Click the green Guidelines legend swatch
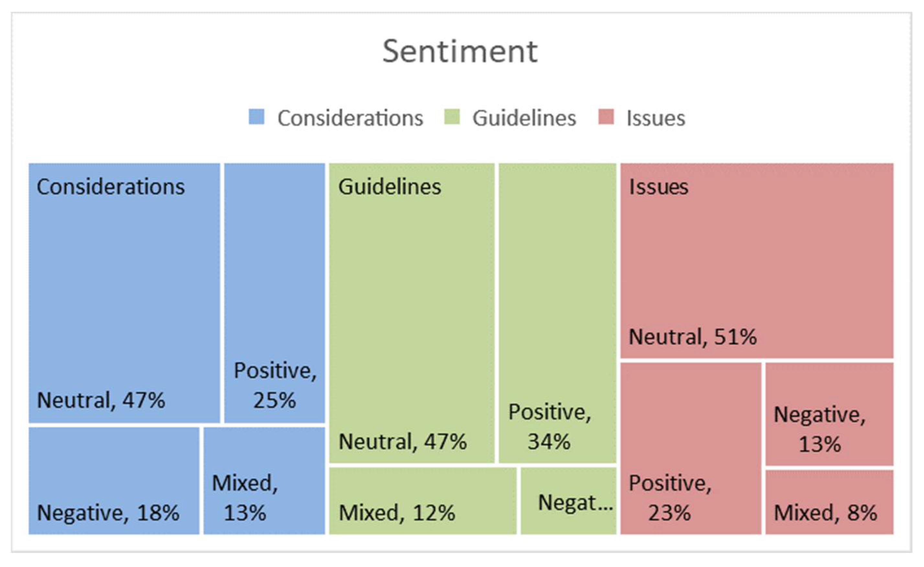924x567 pixels. pyautogui.click(x=452, y=117)
